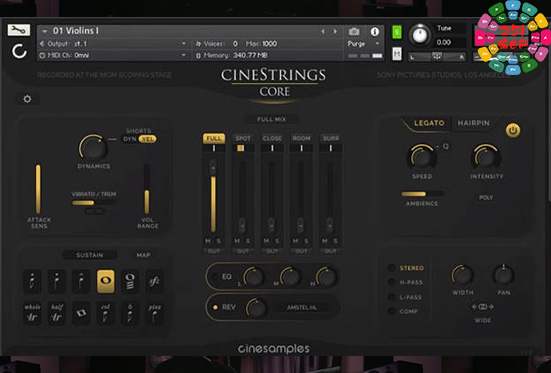Click the DYNAMICS knob
Image resolution: width=551 pixels, height=373 pixels.
(93, 148)
